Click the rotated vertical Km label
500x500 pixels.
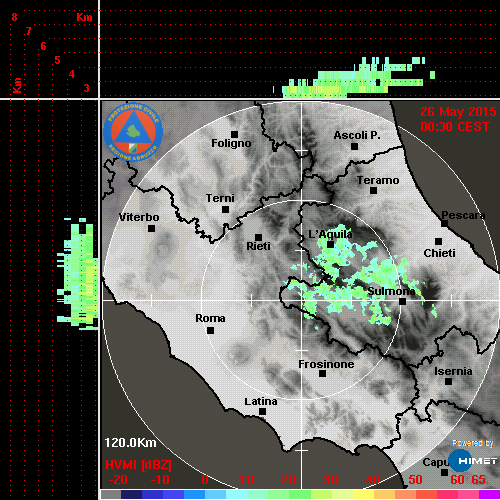point(17,85)
